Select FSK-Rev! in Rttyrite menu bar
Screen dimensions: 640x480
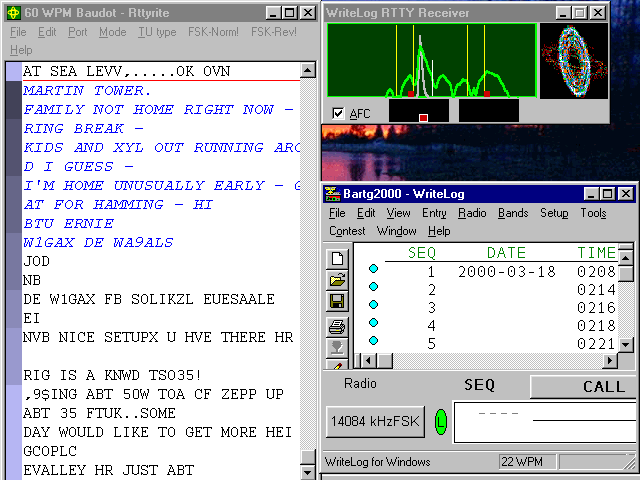pos(273,32)
